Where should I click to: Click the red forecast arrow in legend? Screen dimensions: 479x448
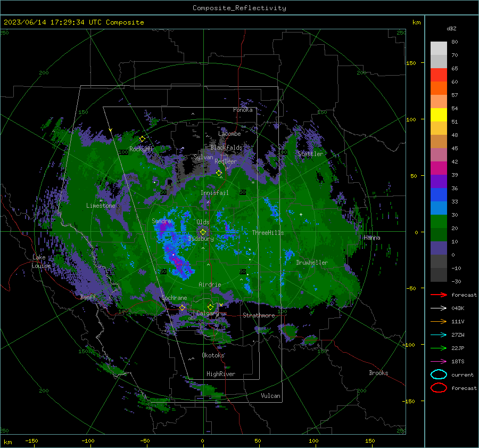pyautogui.click(x=439, y=295)
